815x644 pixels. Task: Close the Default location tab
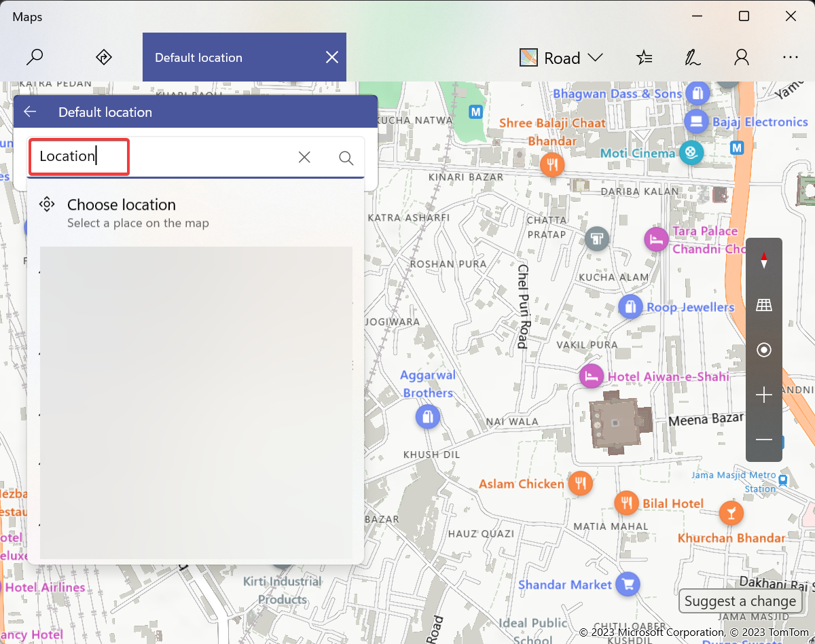331,58
